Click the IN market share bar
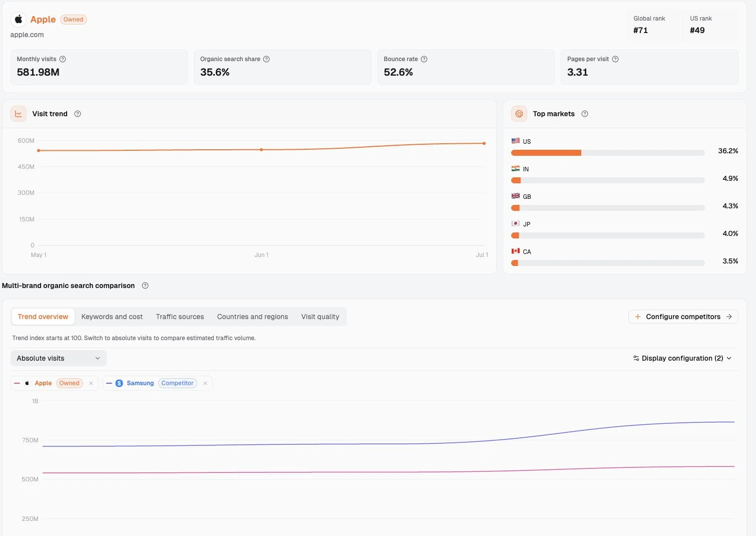The image size is (756, 536). pos(608,180)
